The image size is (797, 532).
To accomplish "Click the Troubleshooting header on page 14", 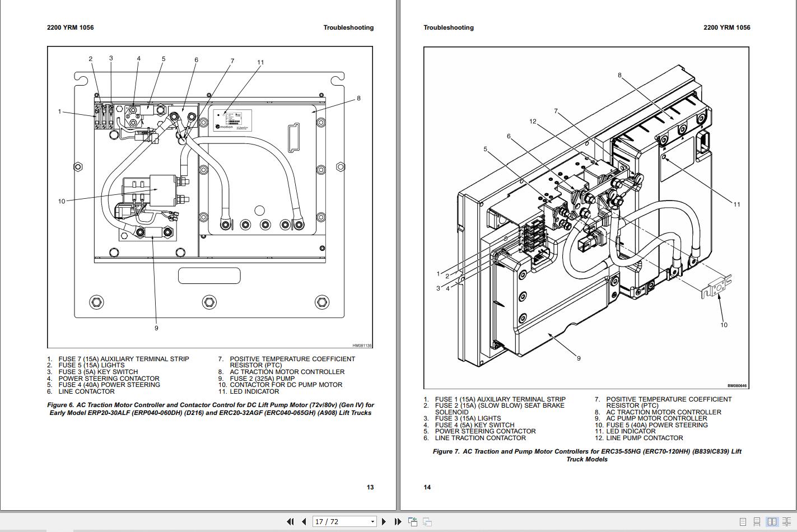I will tap(449, 27).
